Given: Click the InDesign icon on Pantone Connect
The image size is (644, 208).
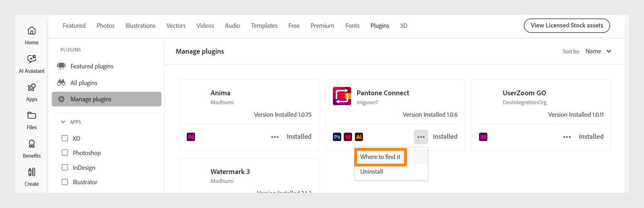Looking at the screenshot, I should [348, 137].
